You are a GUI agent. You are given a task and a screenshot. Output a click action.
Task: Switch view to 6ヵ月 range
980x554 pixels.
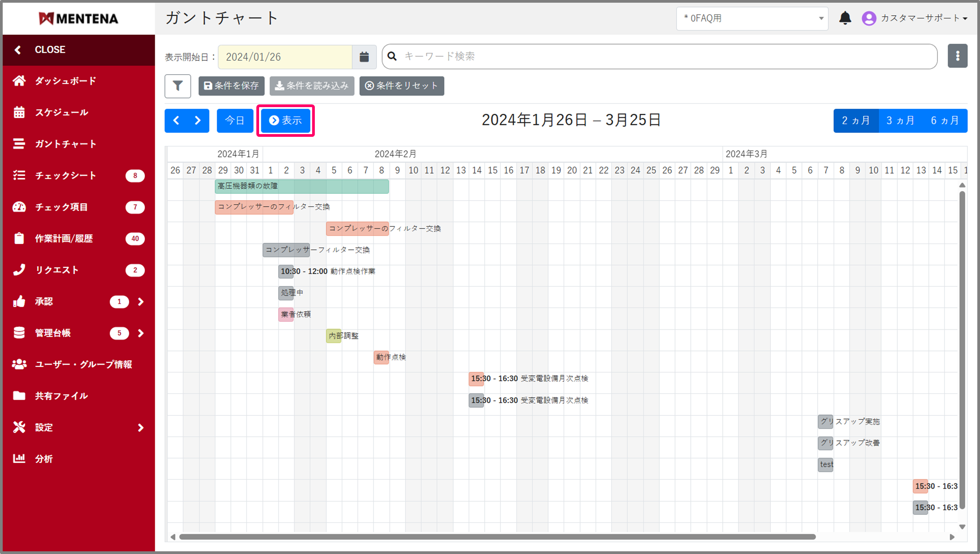(944, 121)
